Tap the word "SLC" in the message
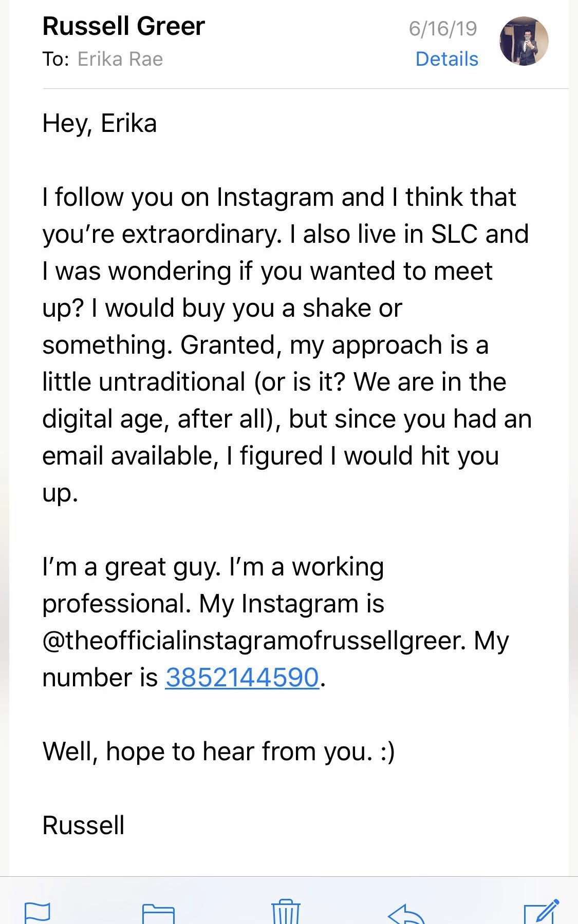 (454, 234)
